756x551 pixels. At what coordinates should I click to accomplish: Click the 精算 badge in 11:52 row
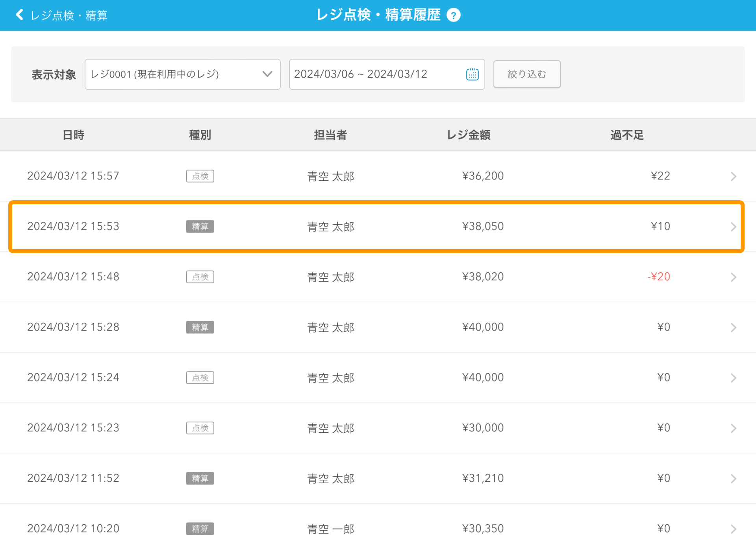200,478
